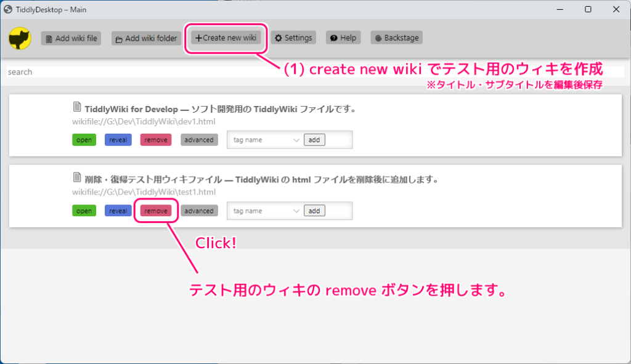Click advanced on the test1.html wiki entry
Viewport: 631px width, 364px height.
click(198, 210)
